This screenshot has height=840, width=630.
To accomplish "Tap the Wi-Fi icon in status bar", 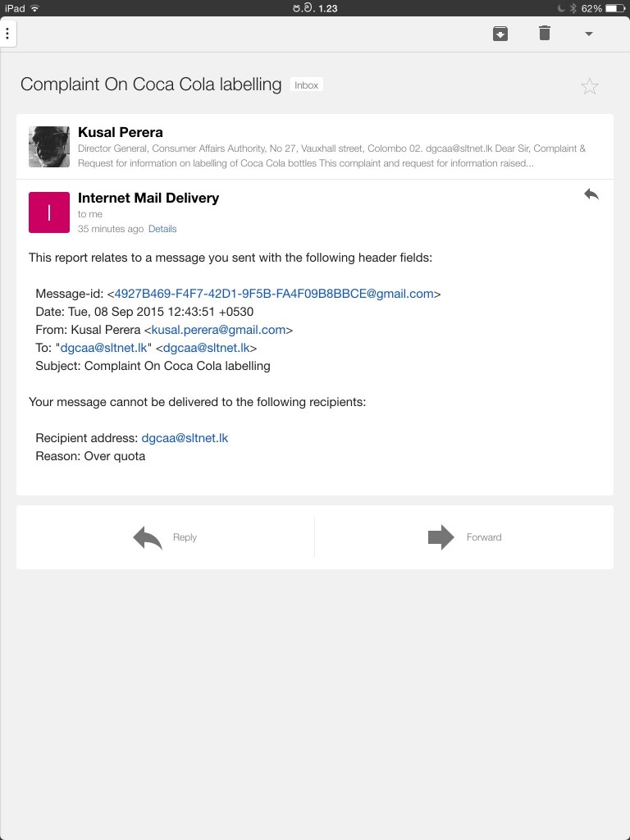I will point(34,8).
